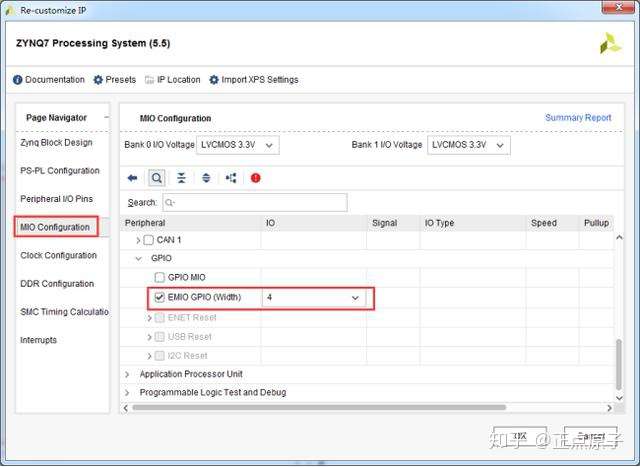Open the Bank 0 I/O Voltage dropdown
Screen dimensions: 640x467
tap(238, 145)
